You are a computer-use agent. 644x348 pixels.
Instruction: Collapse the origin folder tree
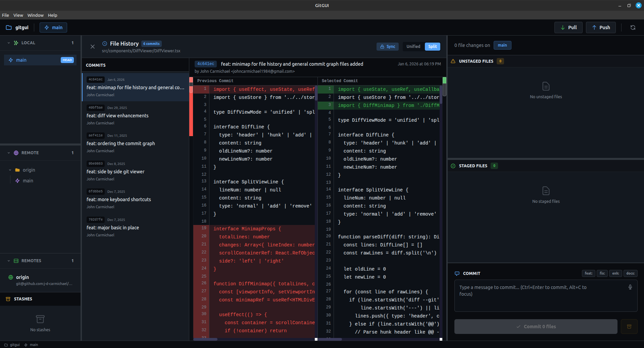click(x=10, y=170)
